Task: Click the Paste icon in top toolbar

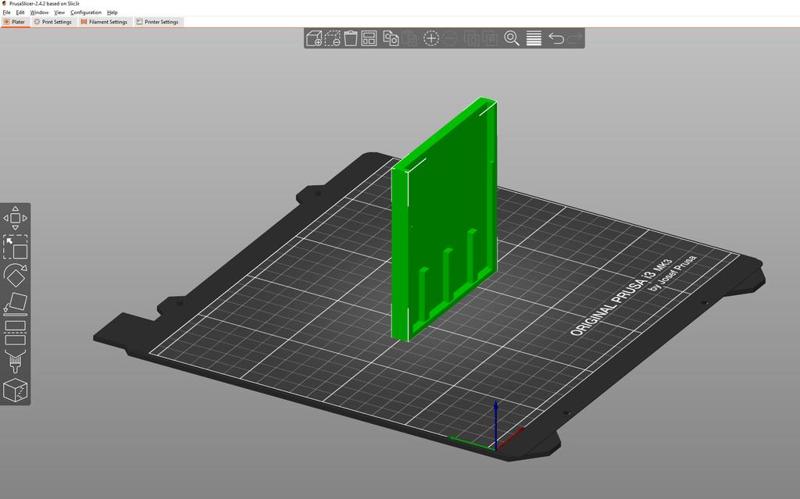Action: [411, 38]
